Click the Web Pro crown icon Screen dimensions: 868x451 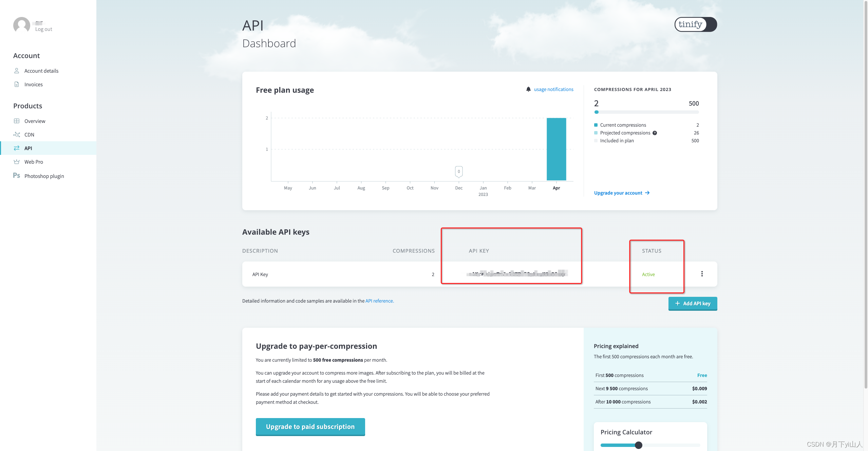click(x=17, y=162)
